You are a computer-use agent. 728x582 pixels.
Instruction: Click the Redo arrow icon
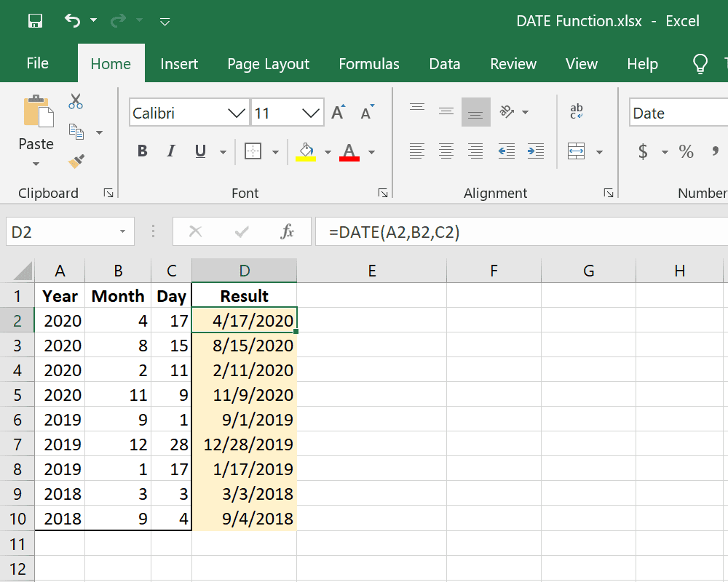click(119, 20)
